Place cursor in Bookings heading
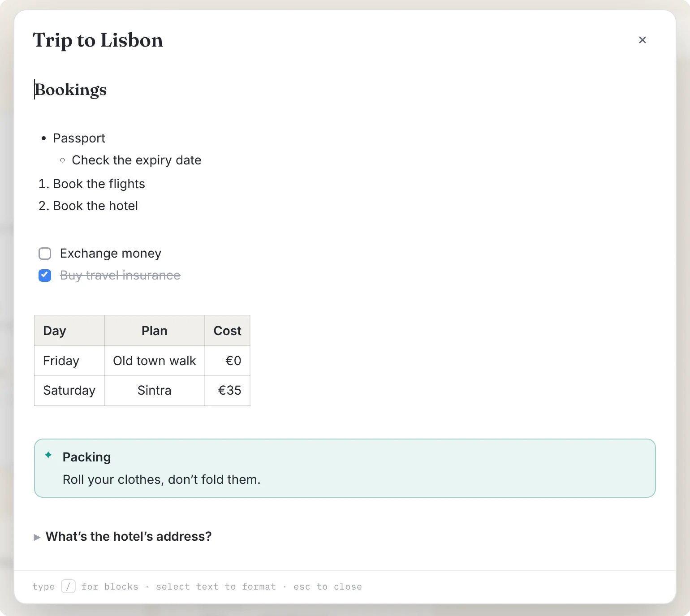This screenshot has width=690, height=616. 70,90
